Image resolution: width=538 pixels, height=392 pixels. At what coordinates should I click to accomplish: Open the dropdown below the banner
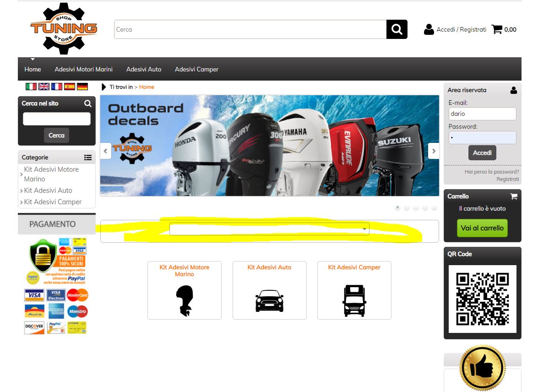click(x=269, y=229)
